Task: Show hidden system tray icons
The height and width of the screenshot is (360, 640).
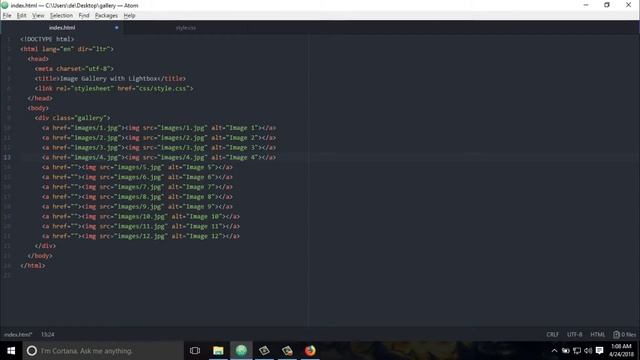Action: [x=554, y=351]
